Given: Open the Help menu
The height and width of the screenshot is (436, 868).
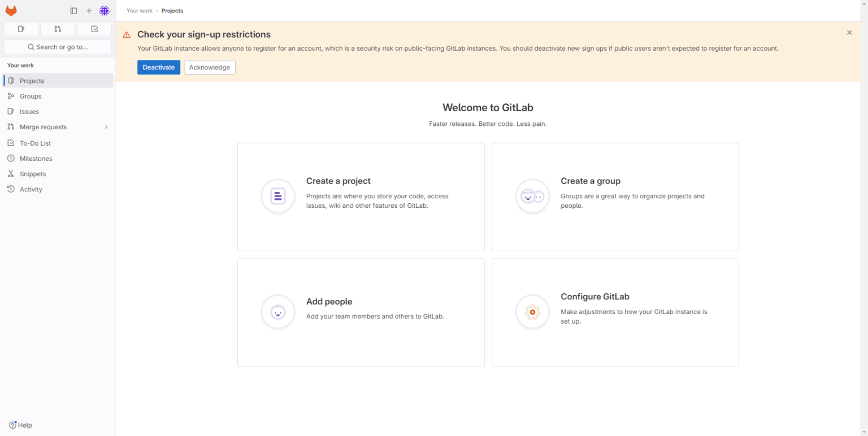Looking at the screenshot, I should pyautogui.click(x=20, y=425).
